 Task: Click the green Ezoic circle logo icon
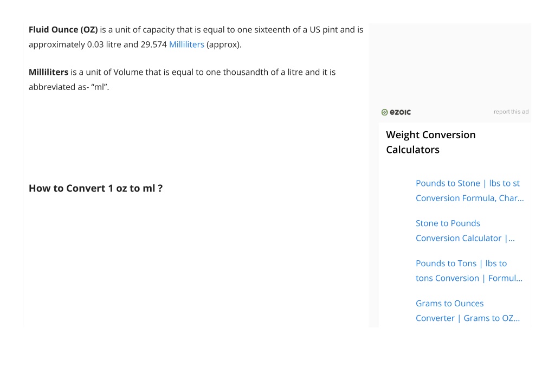(384, 112)
